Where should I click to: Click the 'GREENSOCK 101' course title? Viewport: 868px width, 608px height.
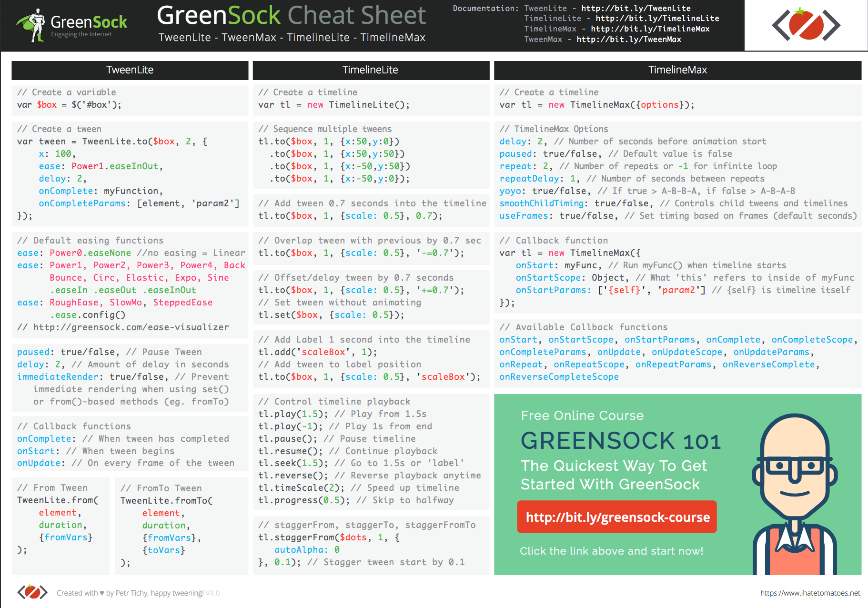621,441
